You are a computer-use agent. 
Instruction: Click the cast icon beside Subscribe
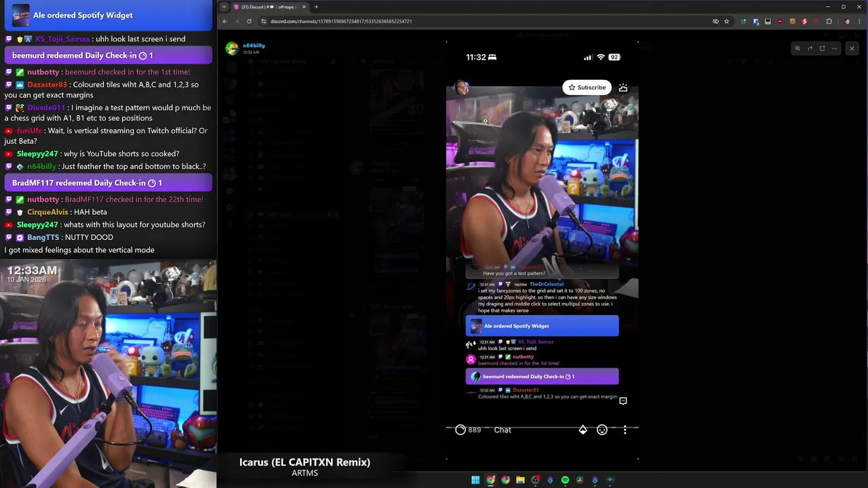point(623,87)
